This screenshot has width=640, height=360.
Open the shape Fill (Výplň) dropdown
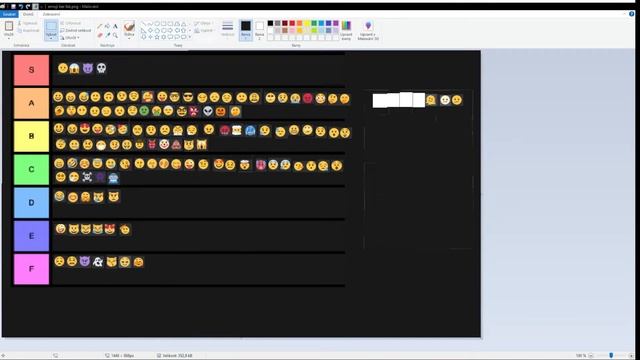203,30
